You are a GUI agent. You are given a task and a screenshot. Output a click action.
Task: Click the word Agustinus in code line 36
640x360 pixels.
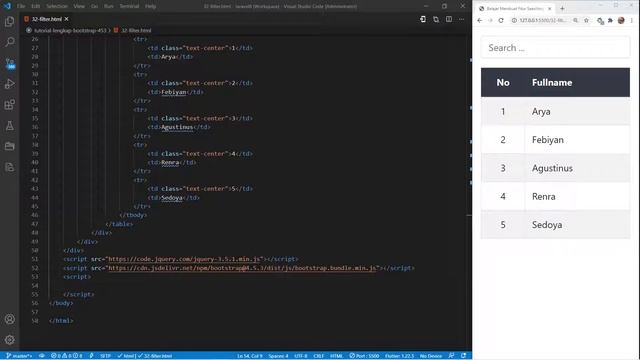point(177,127)
